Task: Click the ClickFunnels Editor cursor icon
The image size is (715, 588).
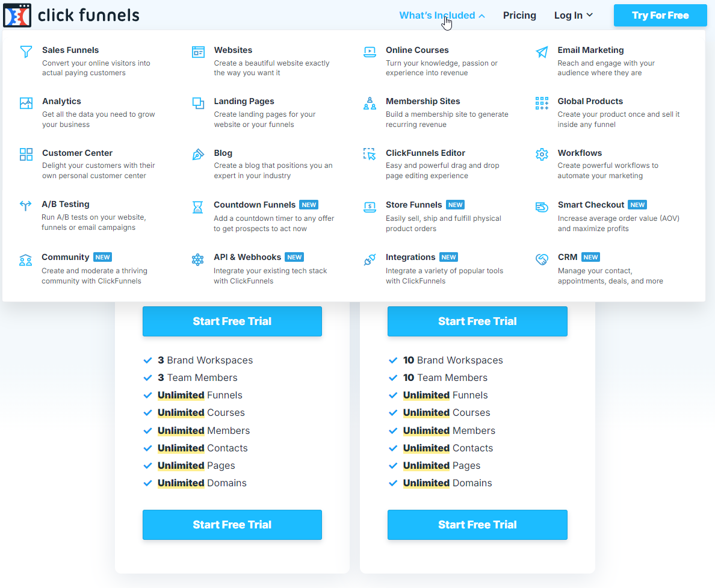Action: 370,155
